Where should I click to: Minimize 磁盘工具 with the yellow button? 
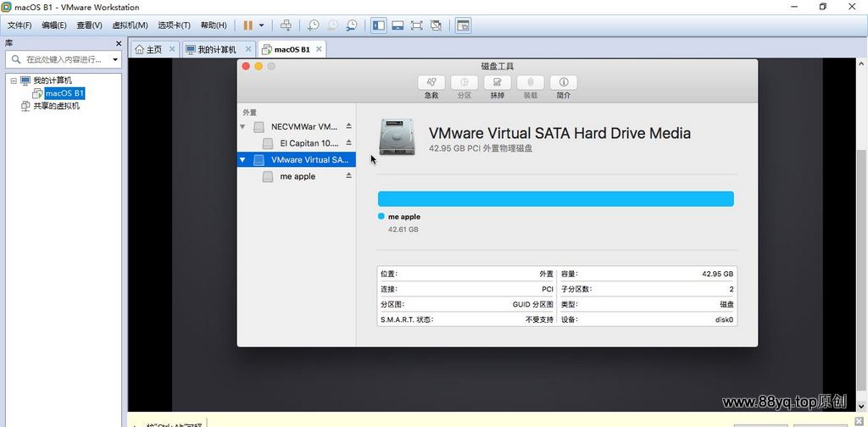(x=259, y=66)
